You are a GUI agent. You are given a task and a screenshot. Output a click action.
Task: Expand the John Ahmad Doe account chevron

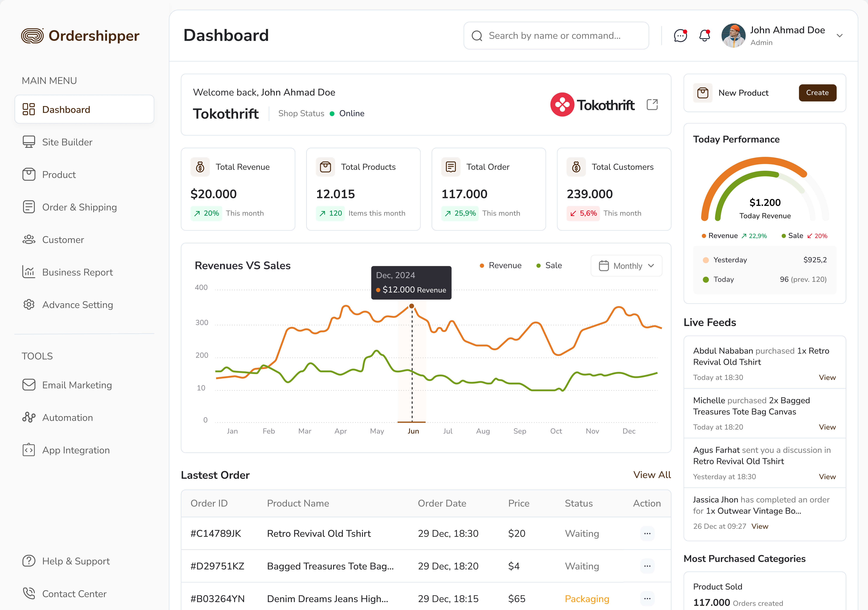pos(839,36)
